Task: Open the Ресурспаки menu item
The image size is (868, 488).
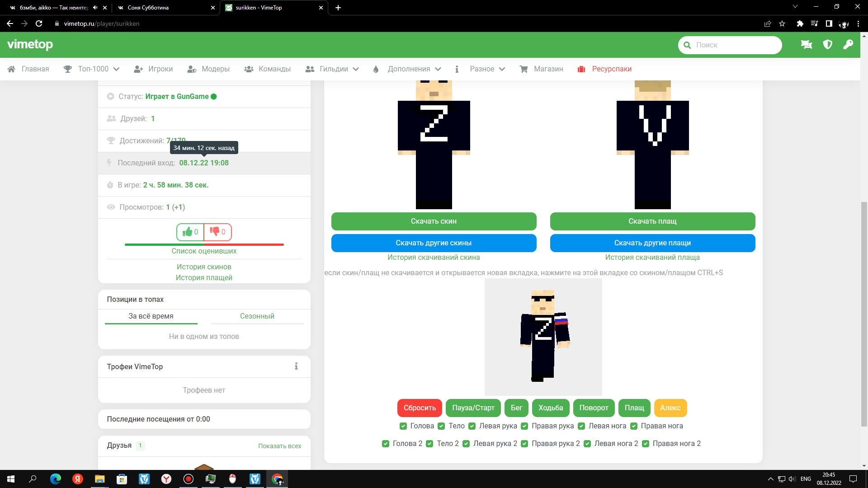Action: [611, 69]
